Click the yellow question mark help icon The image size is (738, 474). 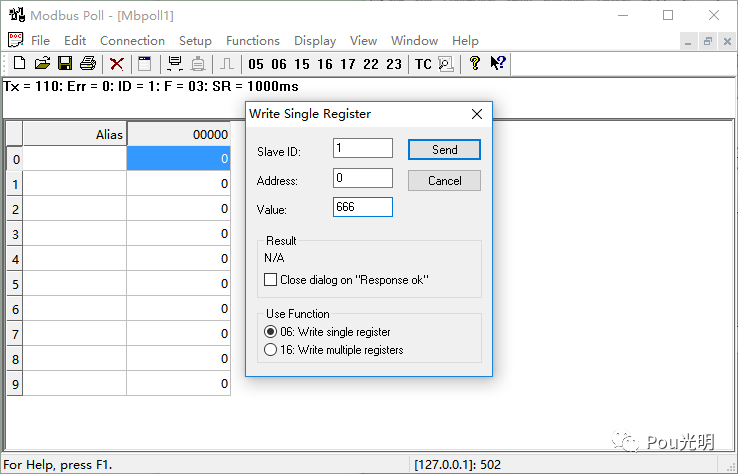[474, 63]
